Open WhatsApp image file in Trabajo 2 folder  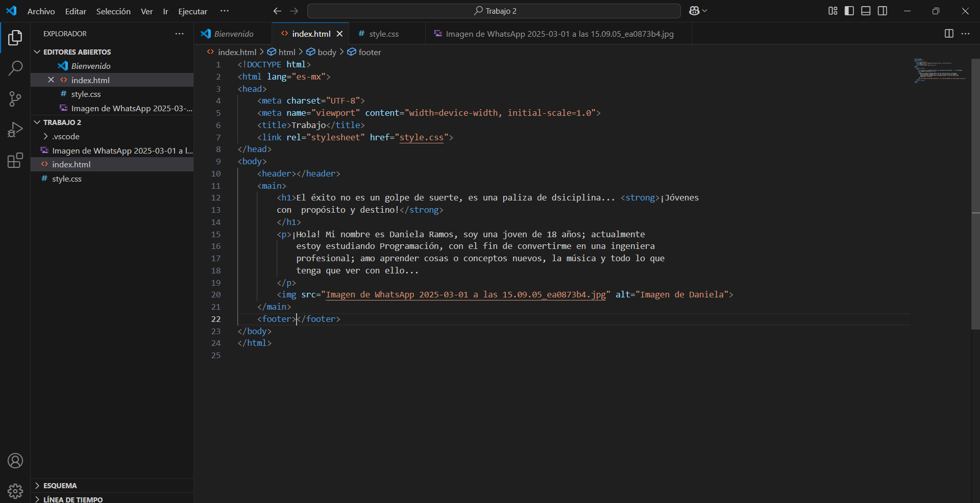(x=112, y=150)
